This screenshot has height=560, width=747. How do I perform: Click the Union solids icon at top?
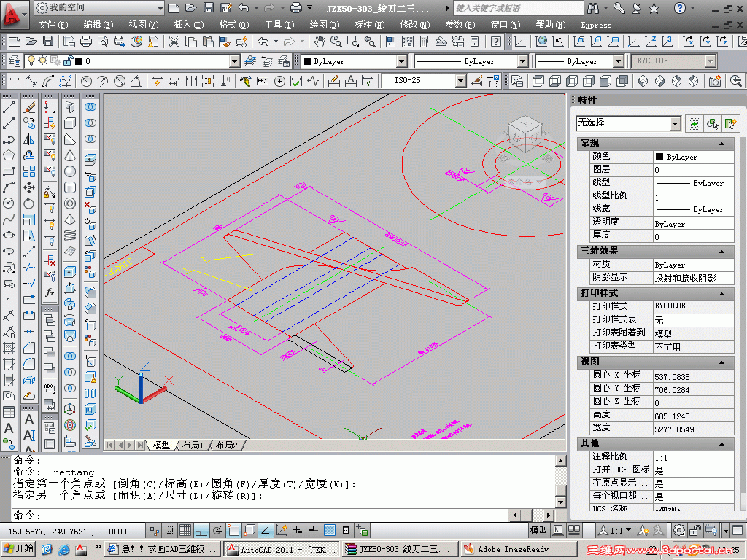tap(90, 107)
